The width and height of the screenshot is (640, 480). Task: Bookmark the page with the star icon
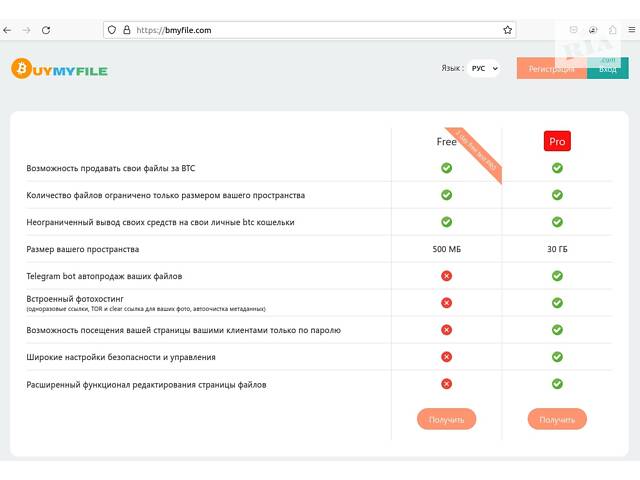[x=507, y=30]
